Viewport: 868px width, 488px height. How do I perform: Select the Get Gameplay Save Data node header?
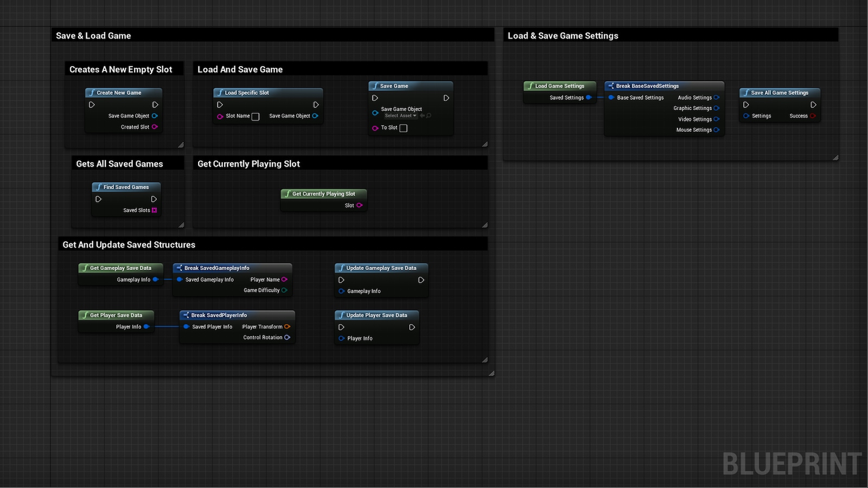[120, 268]
